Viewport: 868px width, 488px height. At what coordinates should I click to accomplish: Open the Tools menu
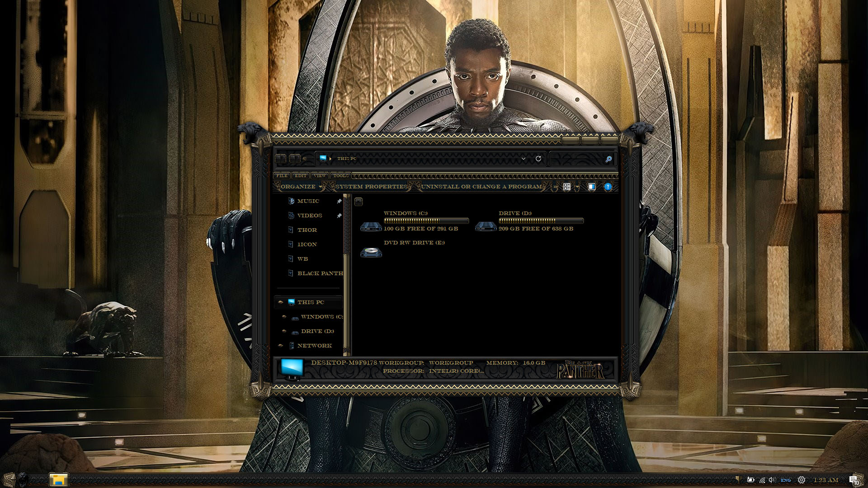point(340,175)
